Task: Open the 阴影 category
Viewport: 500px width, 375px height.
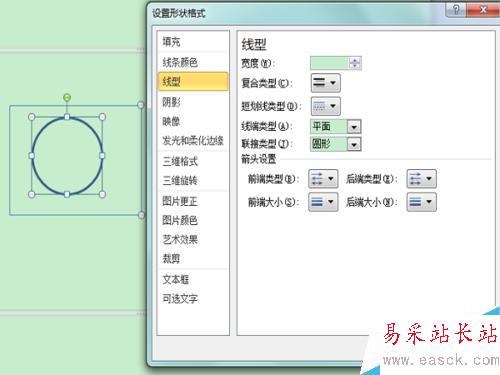Action: point(193,102)
